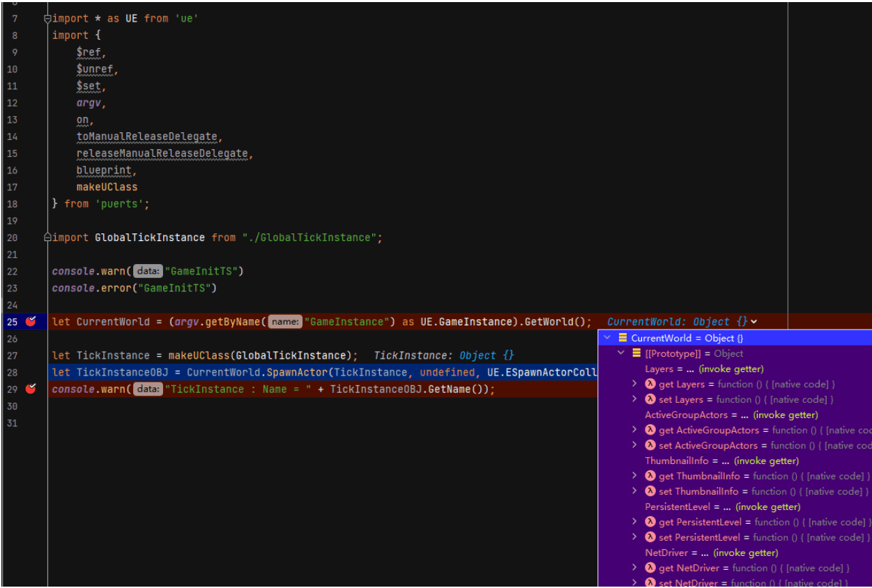872x588 pixels.
Task: Expand the get ThumbnailInfo node
Action: (x=634, y=476)
